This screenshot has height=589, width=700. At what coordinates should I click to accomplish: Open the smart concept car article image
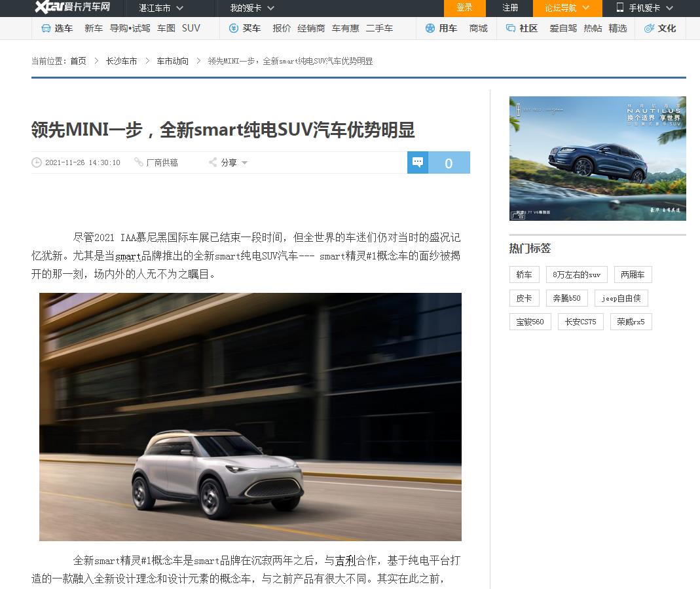click(250, 417)
